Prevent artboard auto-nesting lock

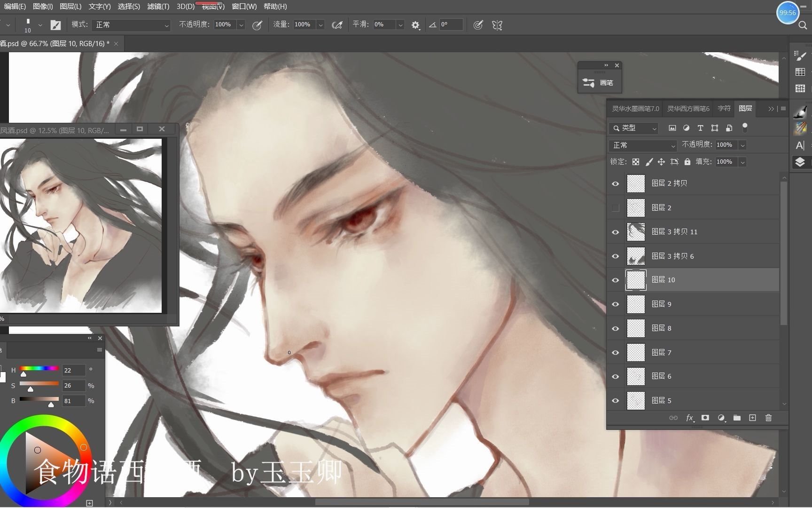tap(674, 162)
